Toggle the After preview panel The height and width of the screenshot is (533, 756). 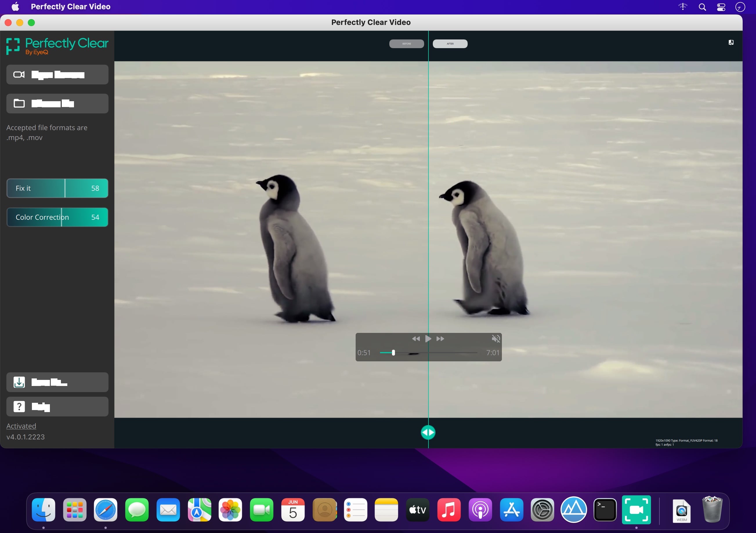450,43
